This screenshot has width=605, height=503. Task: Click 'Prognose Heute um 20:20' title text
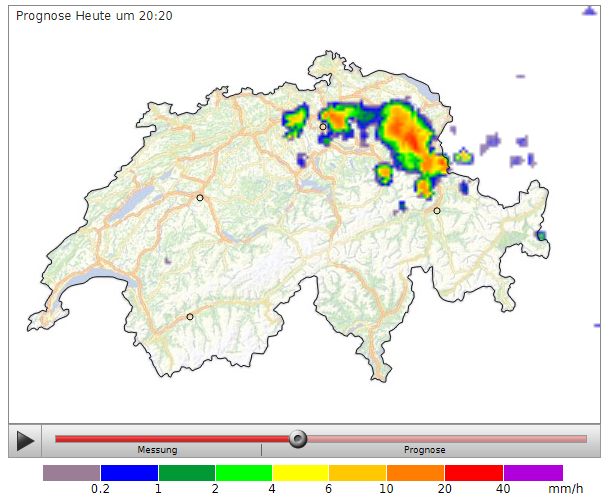(94, 16)
